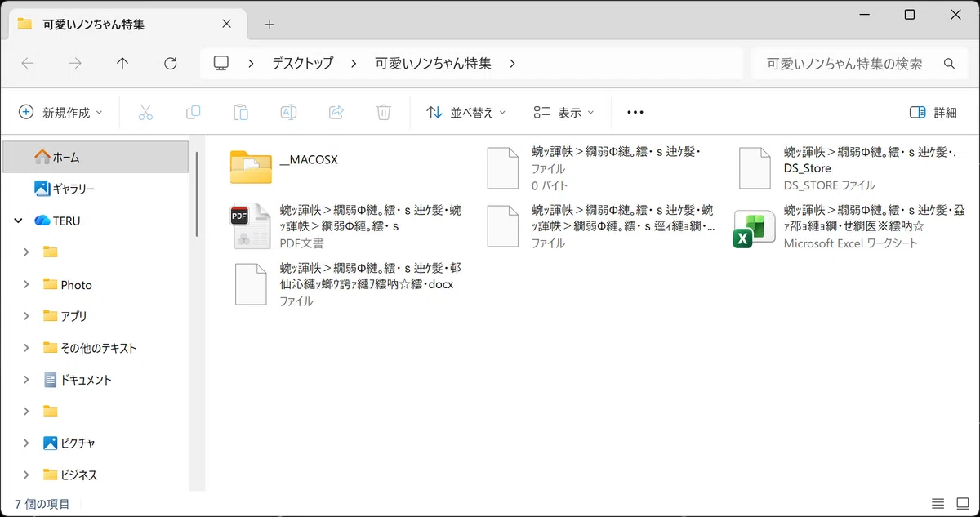Screen dimensions: 980x517
Task: Expand the ピクチャ folder in sidebar
Action: [26, 443]
